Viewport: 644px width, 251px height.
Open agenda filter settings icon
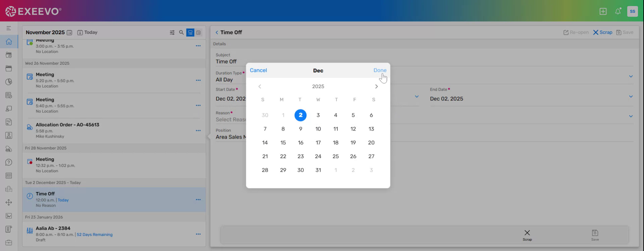172,33
